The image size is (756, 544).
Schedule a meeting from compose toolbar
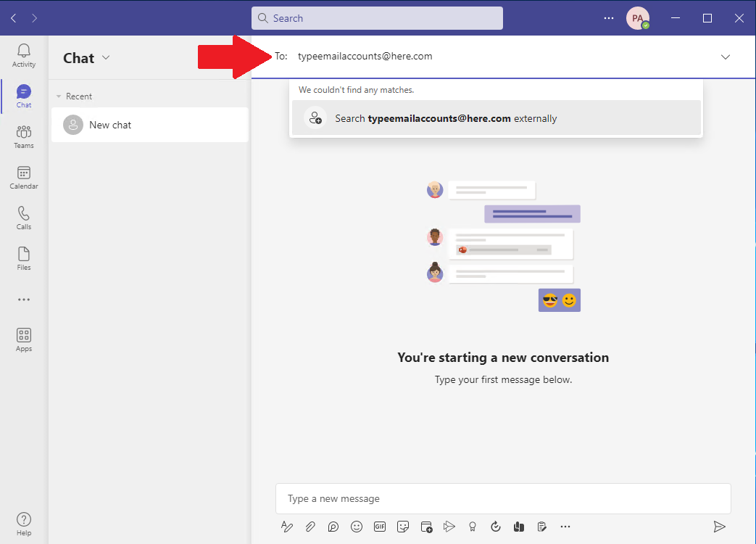[426, 527]
